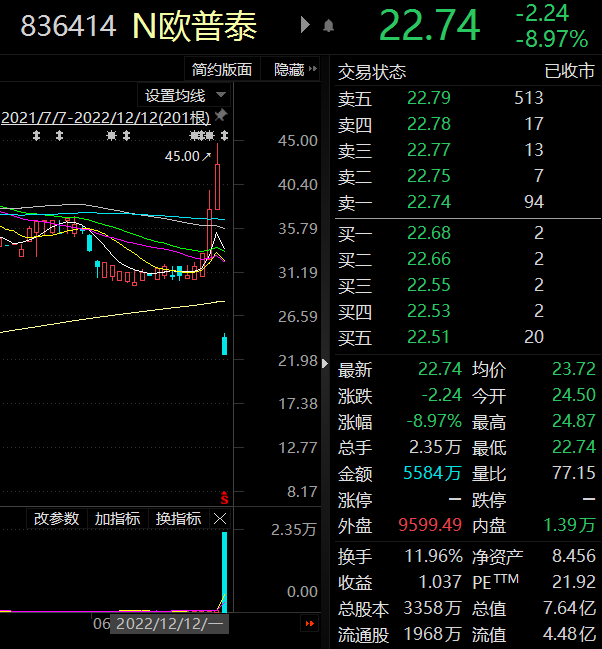This screenshot has height=649, width=602.
Task: Click the red double-arrow at chart bottom right
Action: tap(309, 623)
